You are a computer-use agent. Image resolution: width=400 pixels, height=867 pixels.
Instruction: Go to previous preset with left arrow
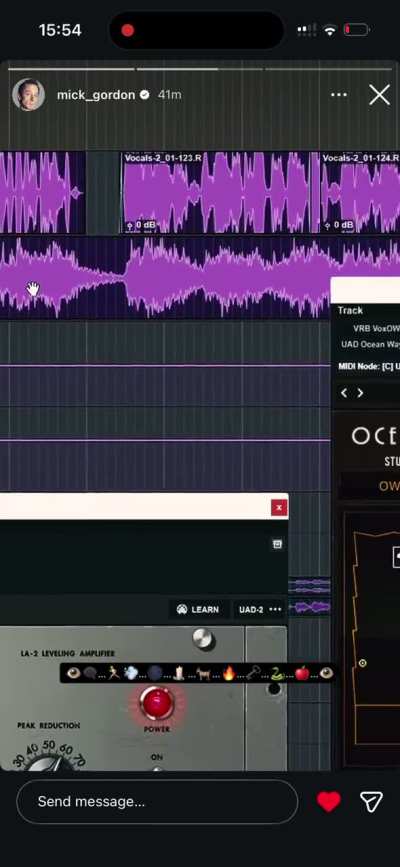click(x=344, y=393)
